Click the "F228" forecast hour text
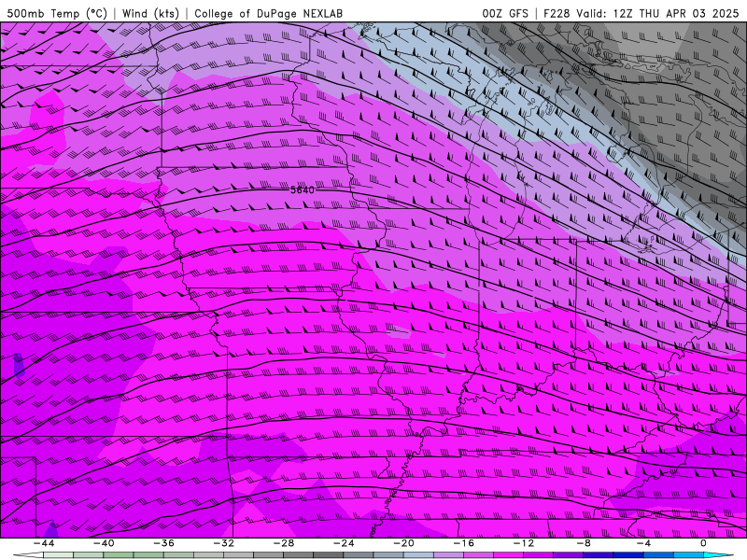 557,13
